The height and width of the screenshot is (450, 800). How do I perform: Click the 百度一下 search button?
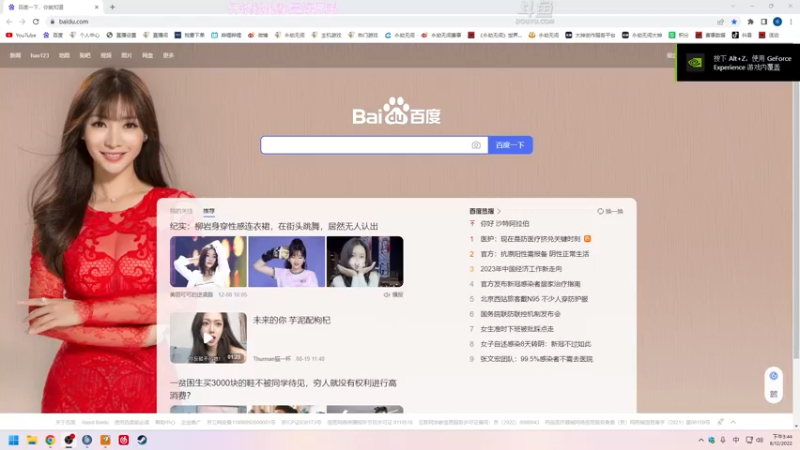coord(510,145)
